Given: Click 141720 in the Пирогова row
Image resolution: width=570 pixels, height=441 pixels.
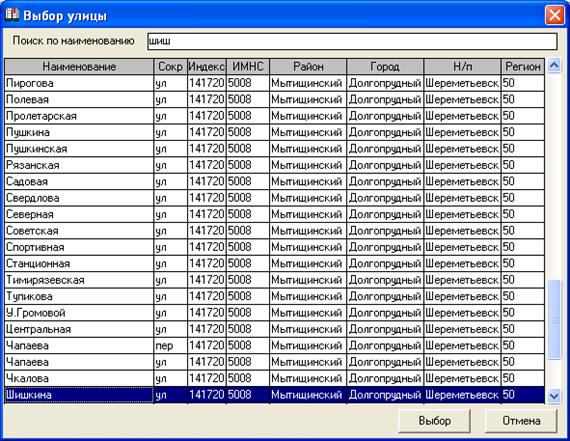Looking at the screenshot, I should [206, 83].
